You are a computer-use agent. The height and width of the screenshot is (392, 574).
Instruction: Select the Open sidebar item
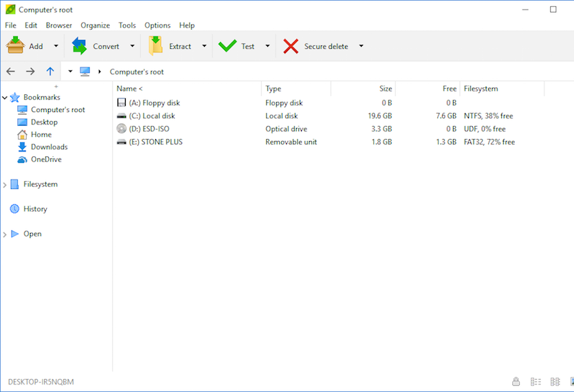pos(26,234)
